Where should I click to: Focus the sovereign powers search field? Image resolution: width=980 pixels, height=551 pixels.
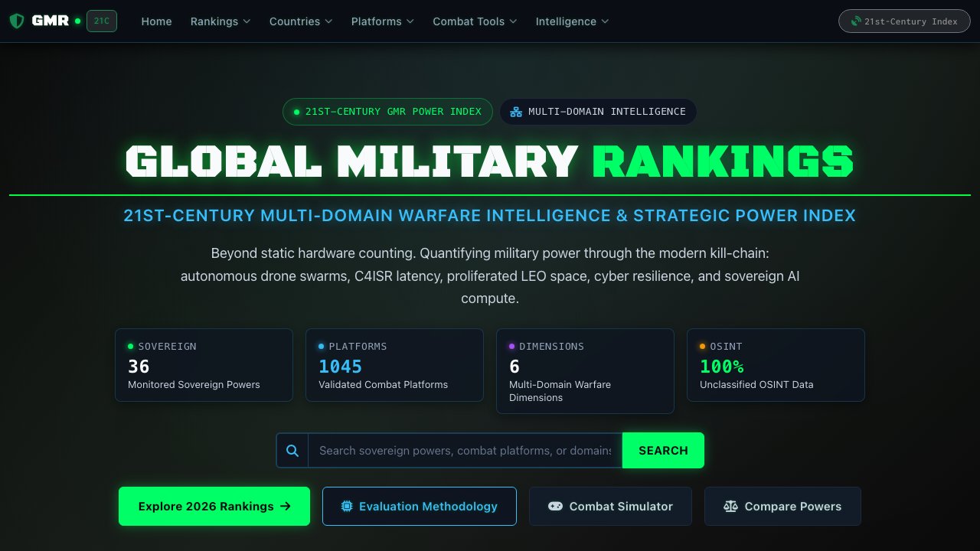pos(465,450)
